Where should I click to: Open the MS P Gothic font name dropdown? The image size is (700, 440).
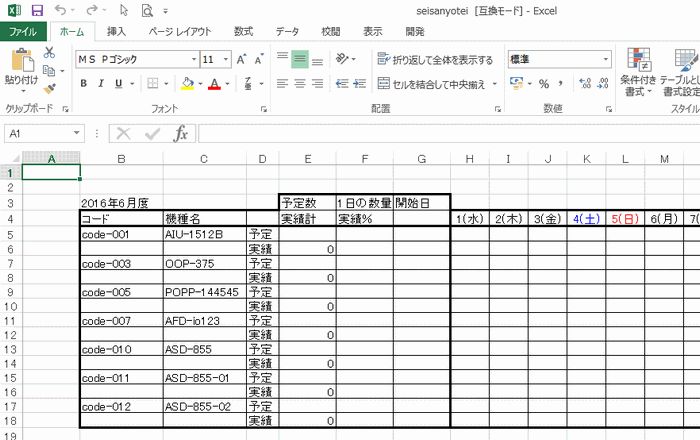(x=194, y=59)
